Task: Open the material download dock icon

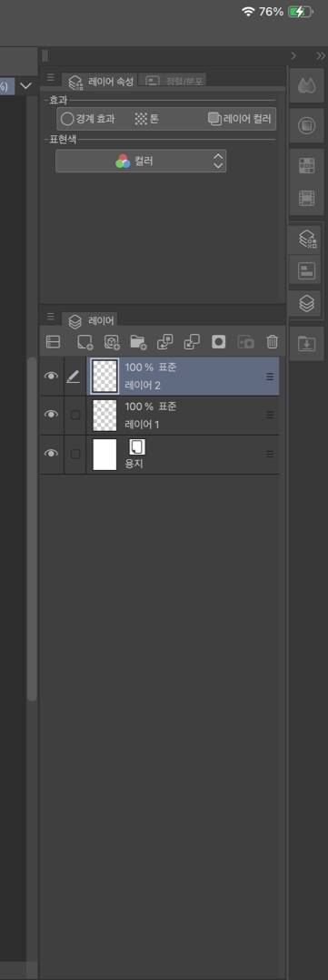Action: tap(307, 344)
